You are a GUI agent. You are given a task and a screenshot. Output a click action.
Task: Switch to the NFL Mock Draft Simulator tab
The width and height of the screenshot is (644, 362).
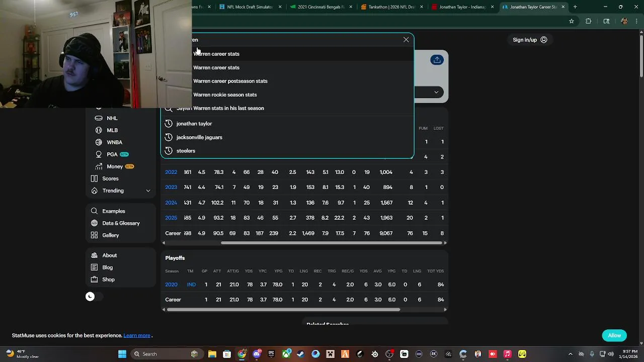250,7
